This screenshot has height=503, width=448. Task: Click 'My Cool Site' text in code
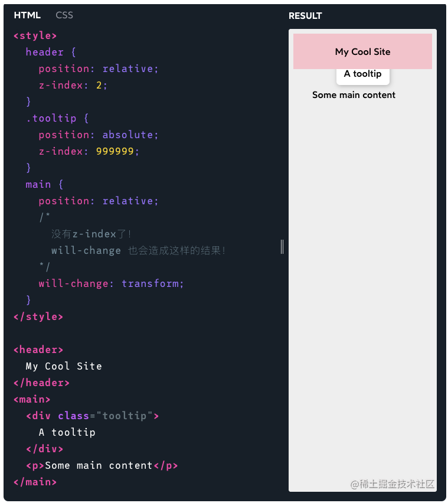click(64, 366)
